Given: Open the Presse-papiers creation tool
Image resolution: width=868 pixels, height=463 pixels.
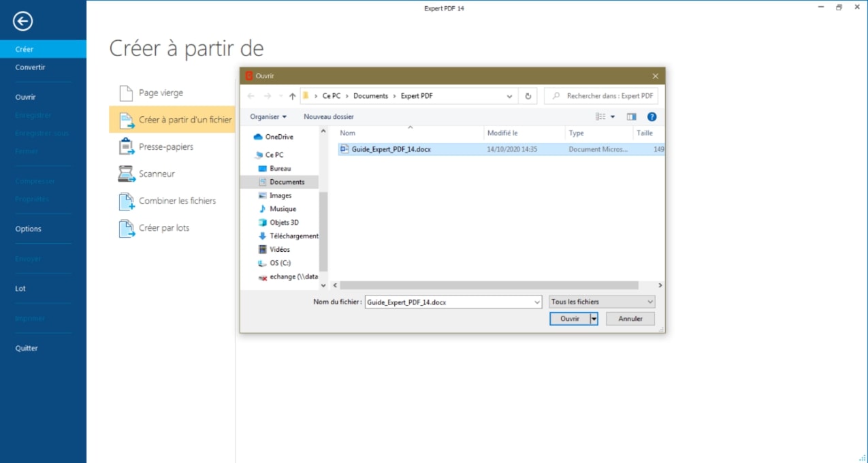Looking at the screenshot, I should (127, 146).
